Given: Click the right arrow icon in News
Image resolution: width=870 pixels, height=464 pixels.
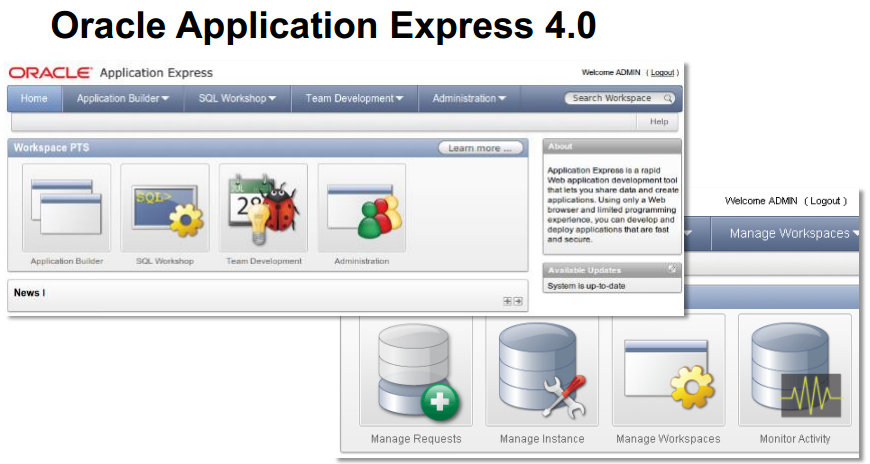Looking at the screenshot, I should coord(518,301).
